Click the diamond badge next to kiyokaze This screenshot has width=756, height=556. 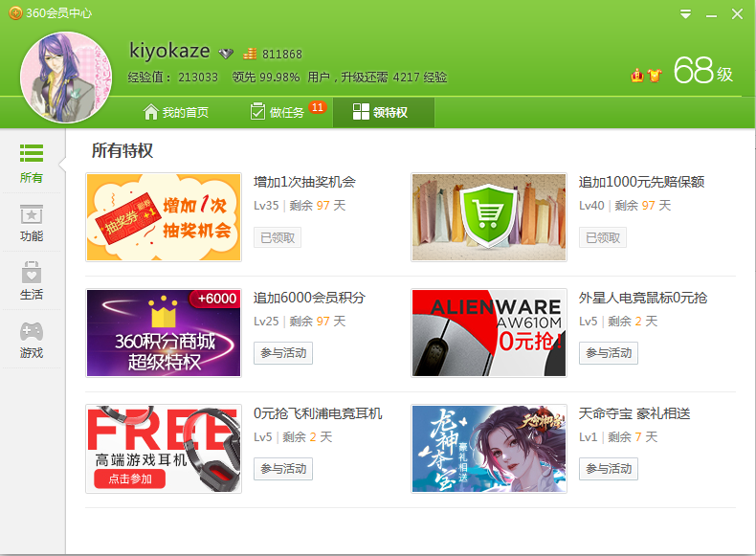click(226, 53)
